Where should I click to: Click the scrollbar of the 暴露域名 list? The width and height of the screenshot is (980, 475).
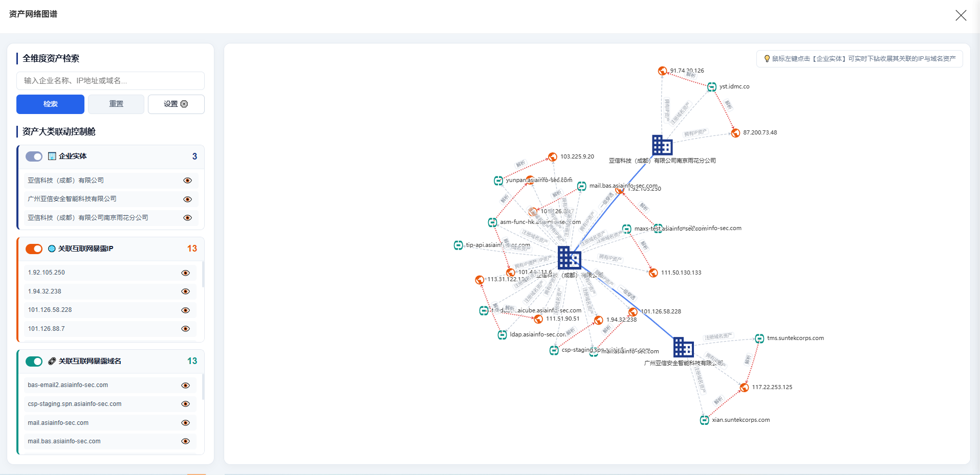tap(203, 387)
